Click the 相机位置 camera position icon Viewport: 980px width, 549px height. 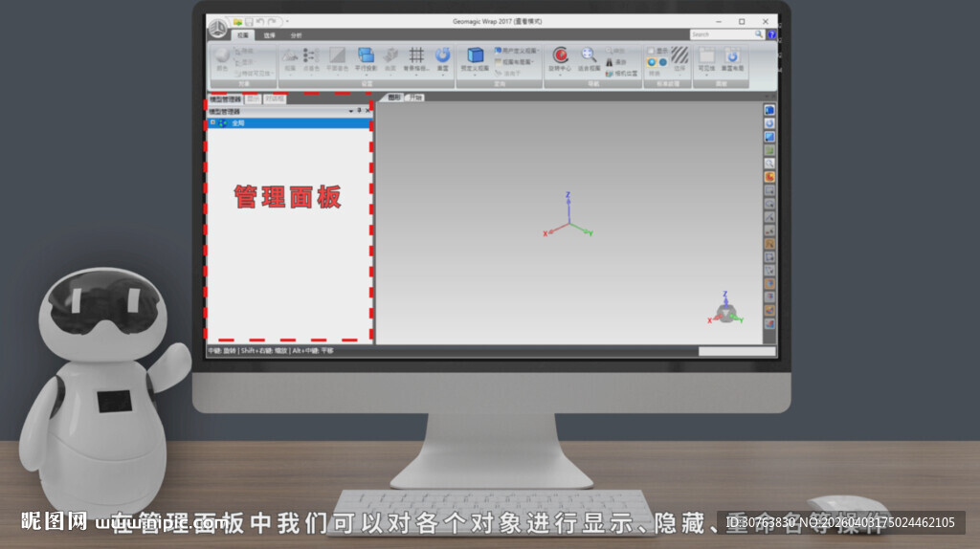[609, 73]
